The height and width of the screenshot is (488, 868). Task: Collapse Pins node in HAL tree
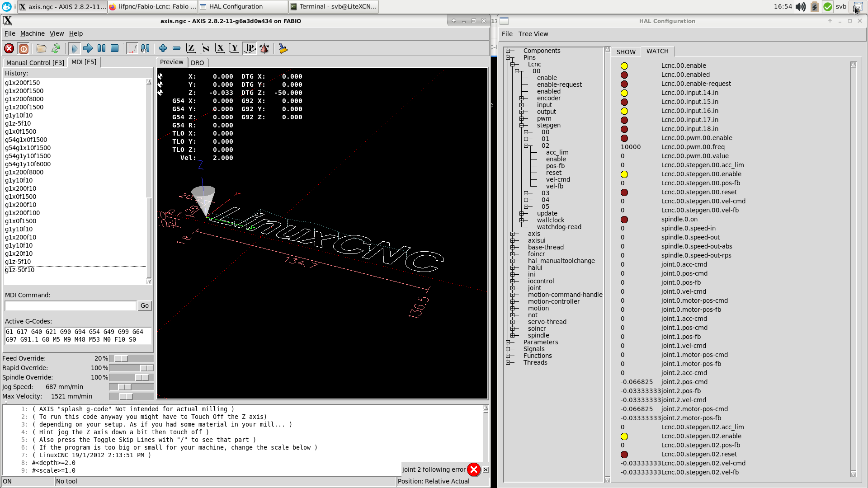508,58
